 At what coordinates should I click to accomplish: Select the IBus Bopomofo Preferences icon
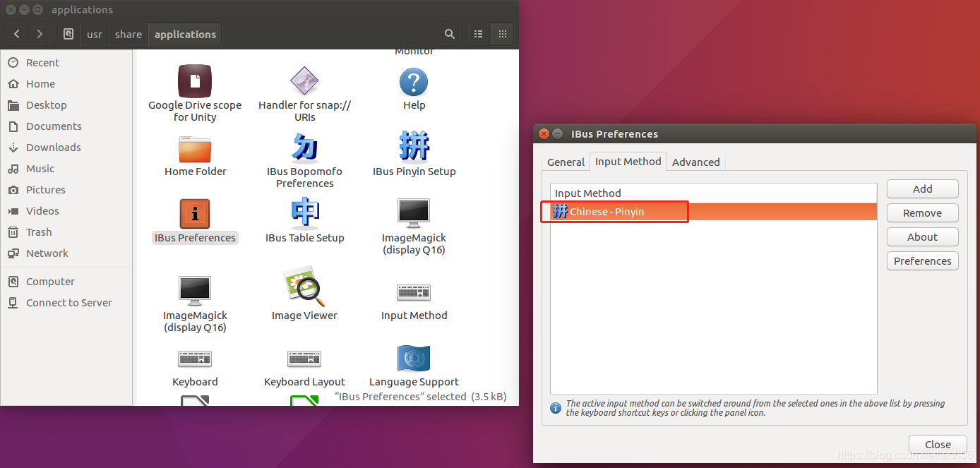[305, 148]
